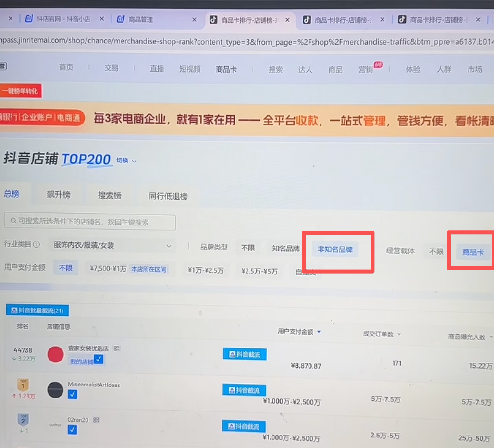Open the 直播 navigation item

[157, 68]
